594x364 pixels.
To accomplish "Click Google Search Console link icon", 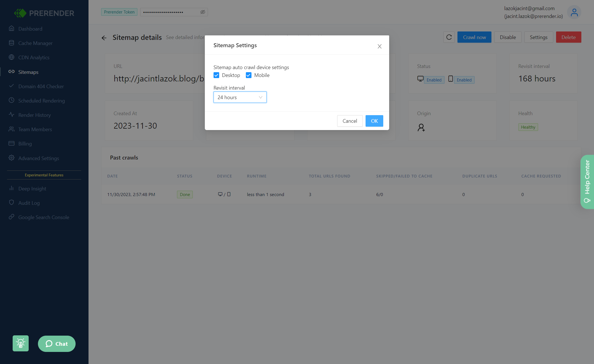I will coord(12,217).
